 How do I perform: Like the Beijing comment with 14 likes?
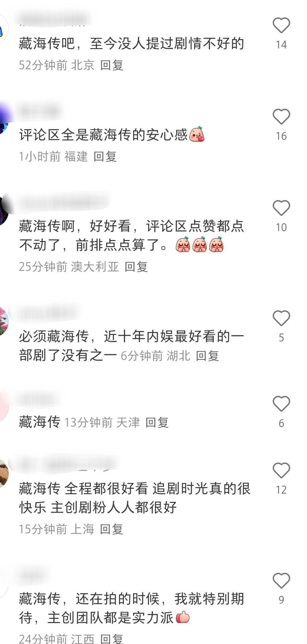pos(281,25)
